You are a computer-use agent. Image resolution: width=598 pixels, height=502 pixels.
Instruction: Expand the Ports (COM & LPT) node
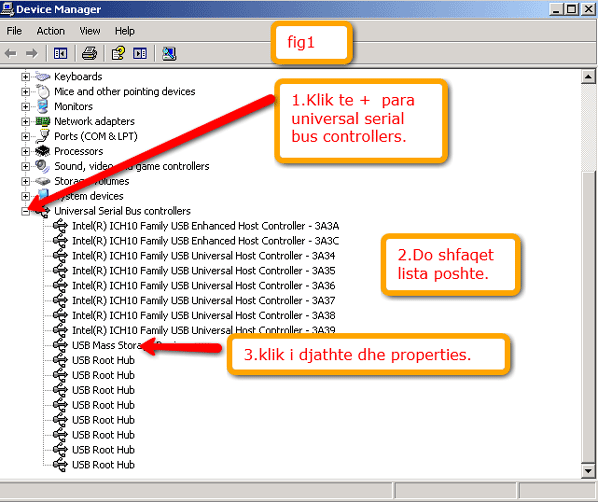(x=25, y=136)
